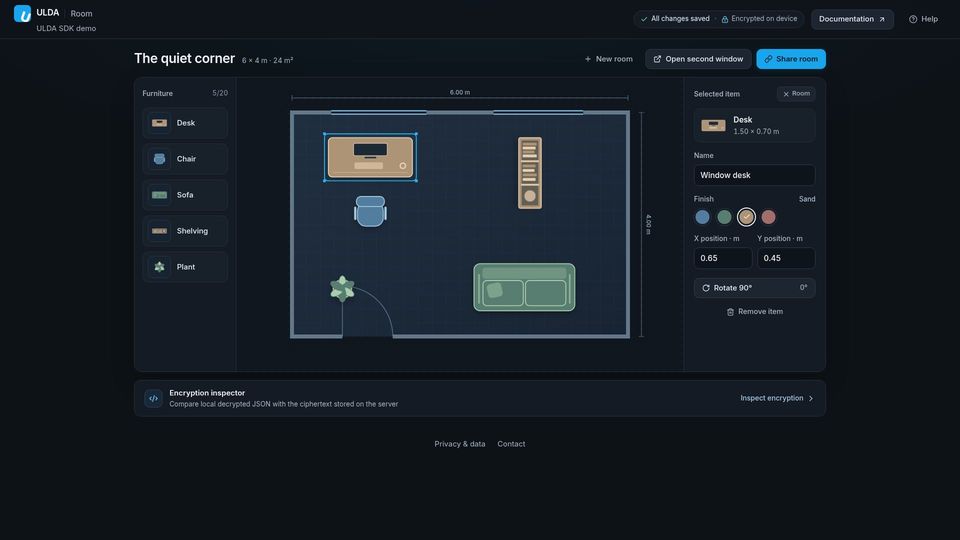Viewport: 960px width, 540px height.
Task: Click the ULDA logo icon
Action: (x=22, y=13)
